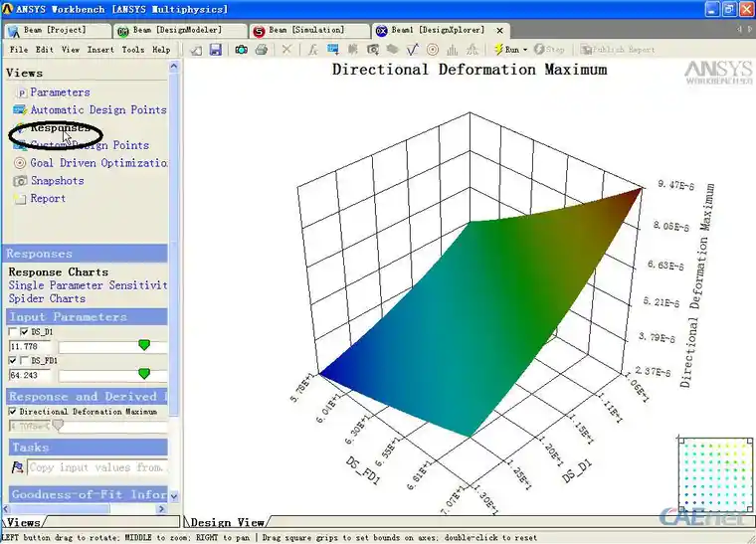The width and height of the screenshot is (756, 544).
Task: Click the flag icon in Tasks section
Action: (x=17, y=466)
